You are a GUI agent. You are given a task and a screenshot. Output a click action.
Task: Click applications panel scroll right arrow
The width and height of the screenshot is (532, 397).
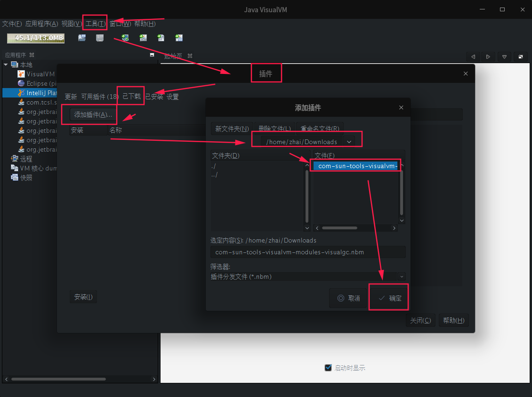tap(154, 379)
